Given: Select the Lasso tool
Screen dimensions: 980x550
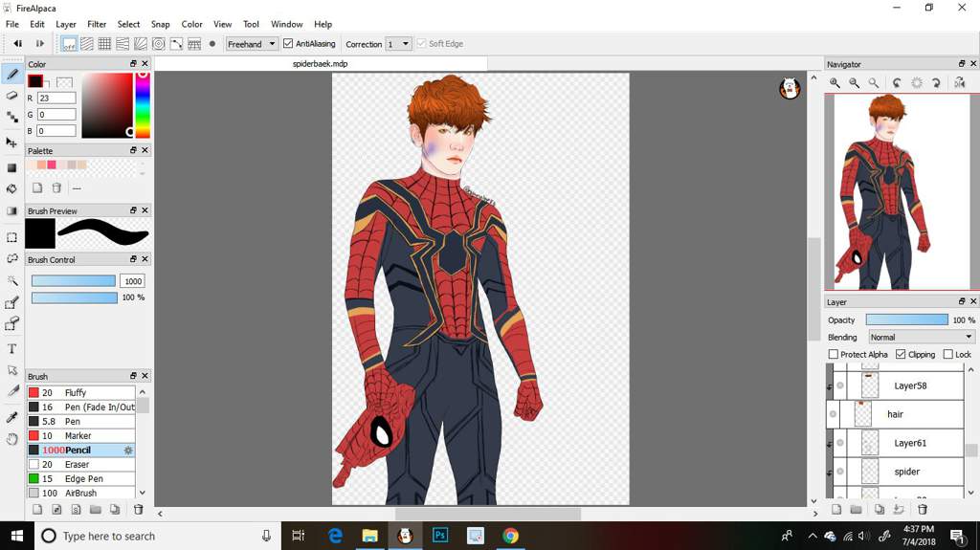Looking at the screenshot, I should pyautogui.click(x=11, y=259).
